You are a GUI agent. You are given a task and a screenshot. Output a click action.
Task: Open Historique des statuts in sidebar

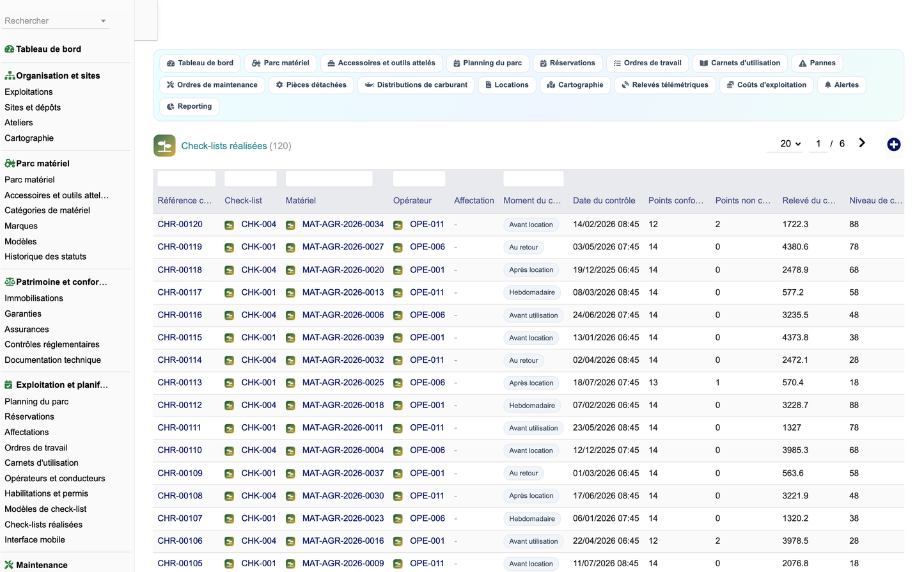pyautogui.click(x=45, y=257)
